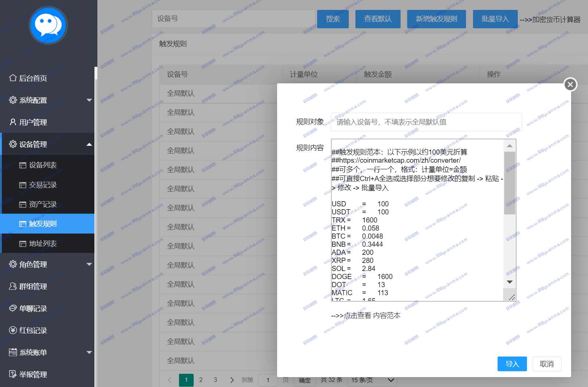Click the user icon beside 用户管理
Viewport: 588px width, 387px height.
[13, 122]
